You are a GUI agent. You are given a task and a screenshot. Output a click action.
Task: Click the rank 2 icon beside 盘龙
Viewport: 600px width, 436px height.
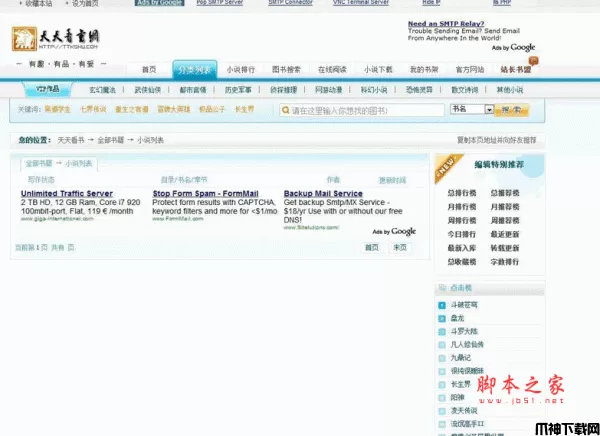point(442,318)
